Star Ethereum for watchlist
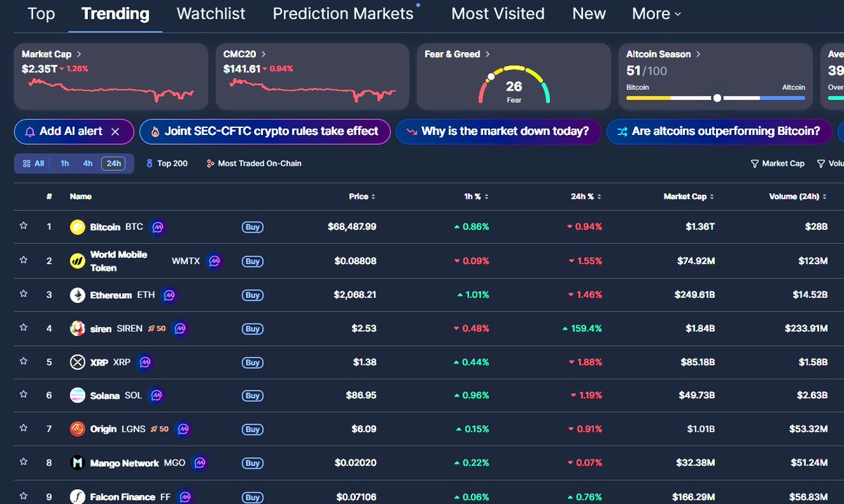The width and height of the screenshot is (844, 504). point(23,295)
